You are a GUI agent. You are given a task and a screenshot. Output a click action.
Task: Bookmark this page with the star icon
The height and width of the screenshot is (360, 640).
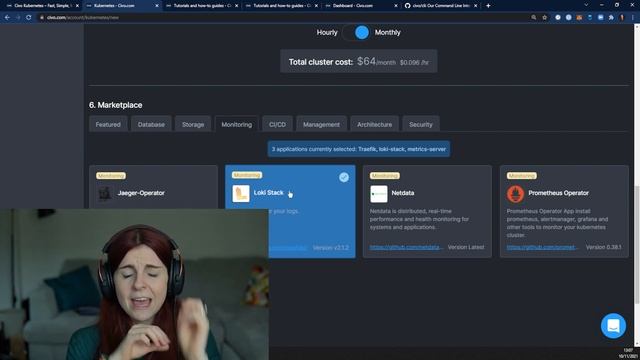[544, 18]
